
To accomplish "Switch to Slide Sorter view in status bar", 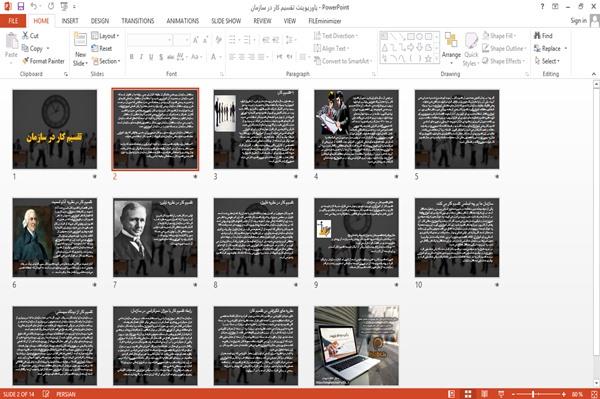I will tap(468, 394).
